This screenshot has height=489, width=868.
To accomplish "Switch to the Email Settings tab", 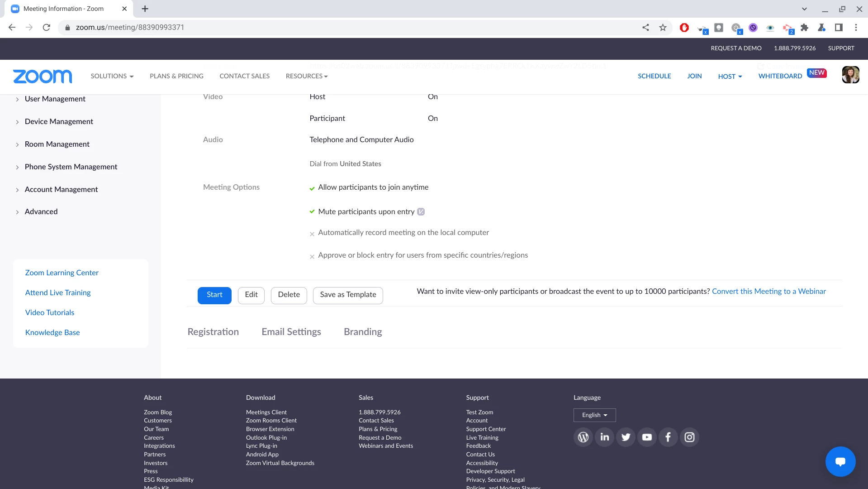I will click(x=291, y=332).
